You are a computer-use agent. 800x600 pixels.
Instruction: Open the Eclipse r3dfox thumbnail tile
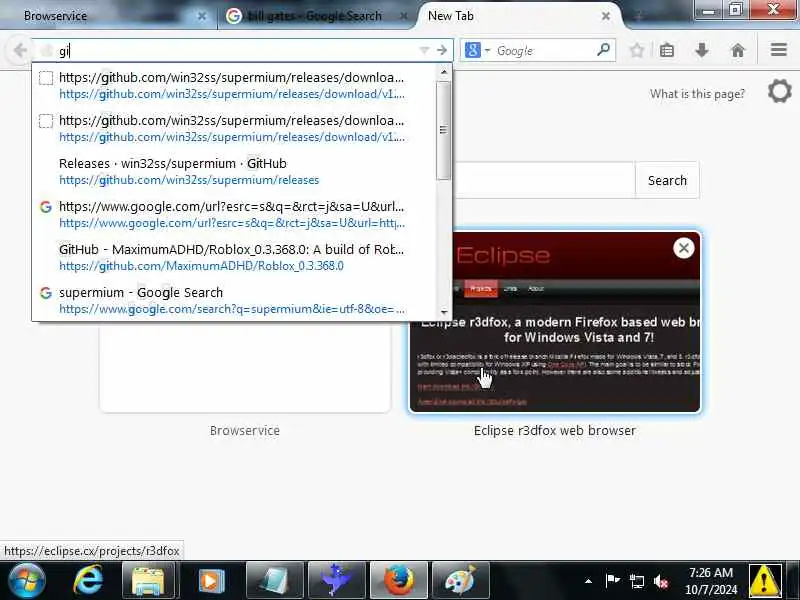(555, 322)
